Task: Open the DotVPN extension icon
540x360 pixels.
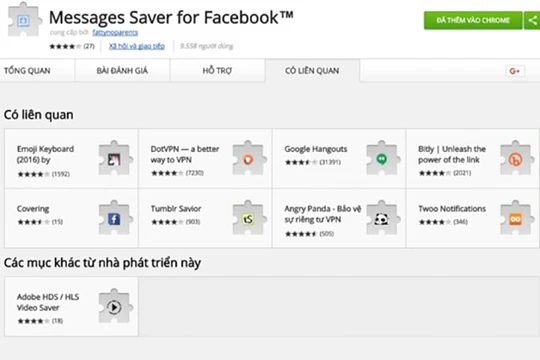Action: point(249,158)
